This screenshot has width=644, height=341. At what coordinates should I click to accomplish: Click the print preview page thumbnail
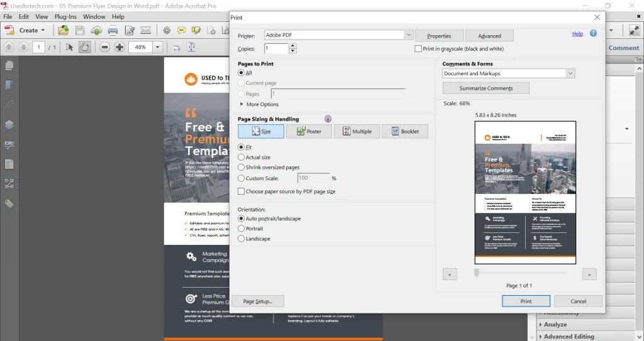tap(525, 192)
